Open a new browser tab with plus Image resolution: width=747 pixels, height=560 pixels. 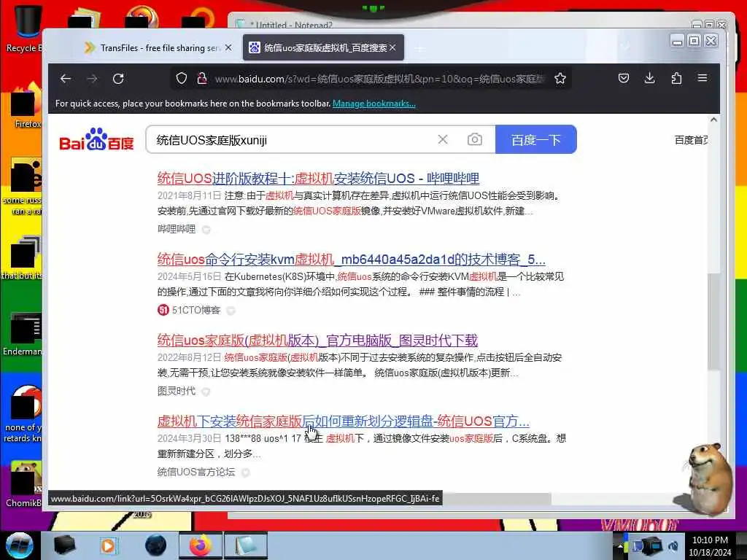tap(419, 48)
